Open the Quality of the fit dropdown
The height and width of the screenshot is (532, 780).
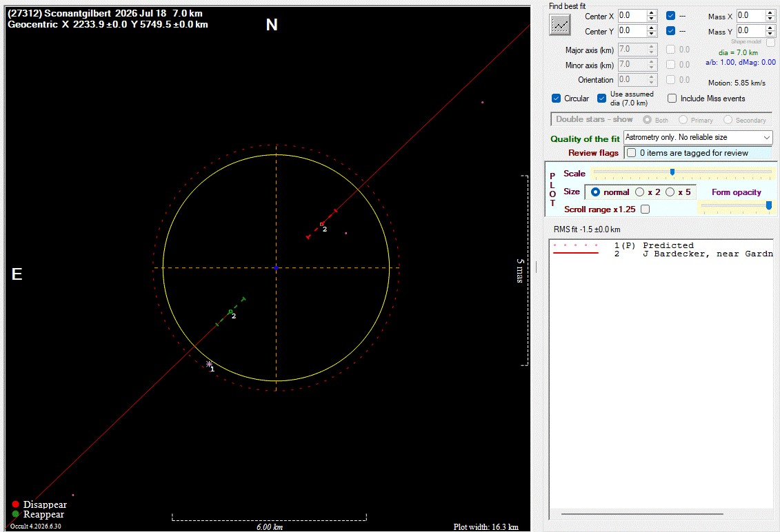coord(698,137)
